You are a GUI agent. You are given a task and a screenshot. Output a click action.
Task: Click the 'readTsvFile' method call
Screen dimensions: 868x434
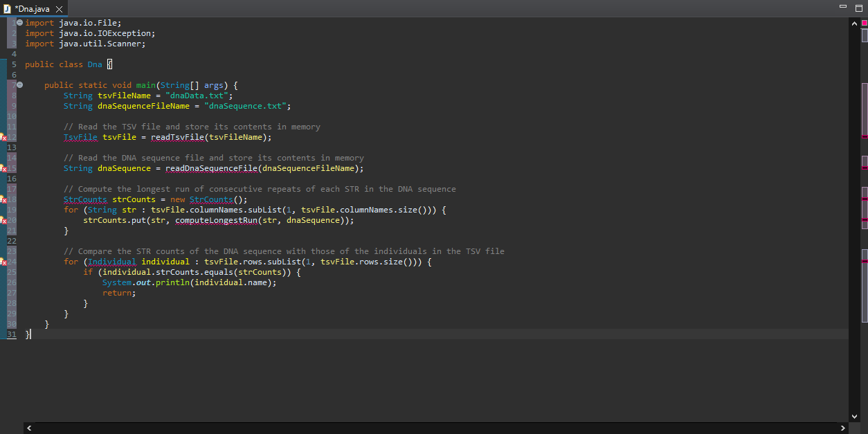(177, 137)
